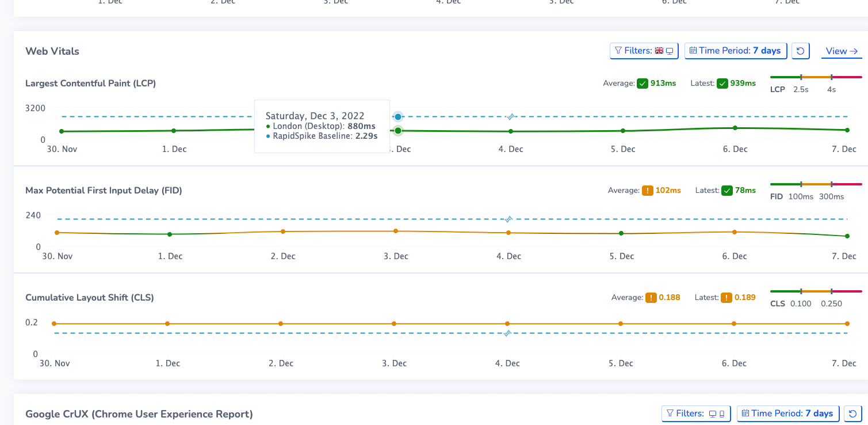Open Google CrUX Filters button
868x425 pixels.
[696, 413]
